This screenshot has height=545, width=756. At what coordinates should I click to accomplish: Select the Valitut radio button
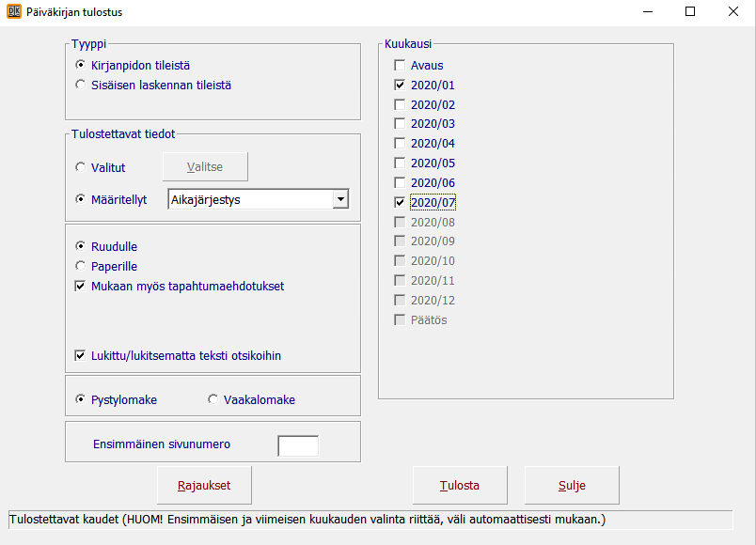pos(81,167)
